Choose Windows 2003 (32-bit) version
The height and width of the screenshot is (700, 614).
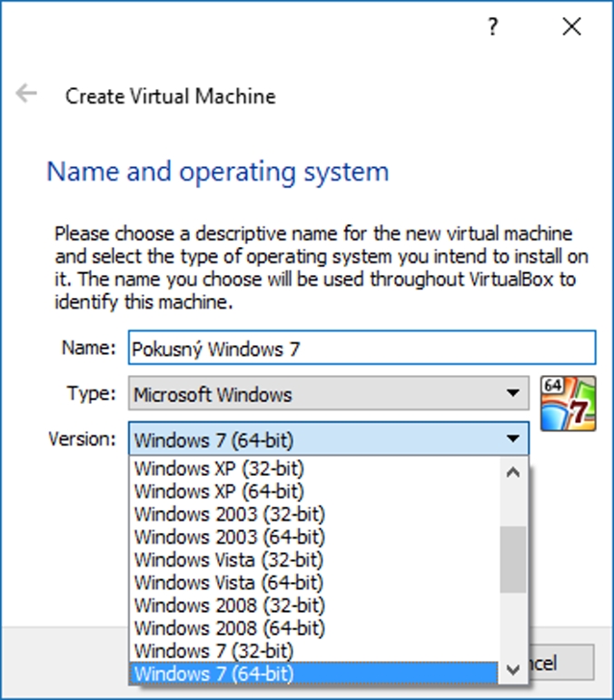(229, 515)
